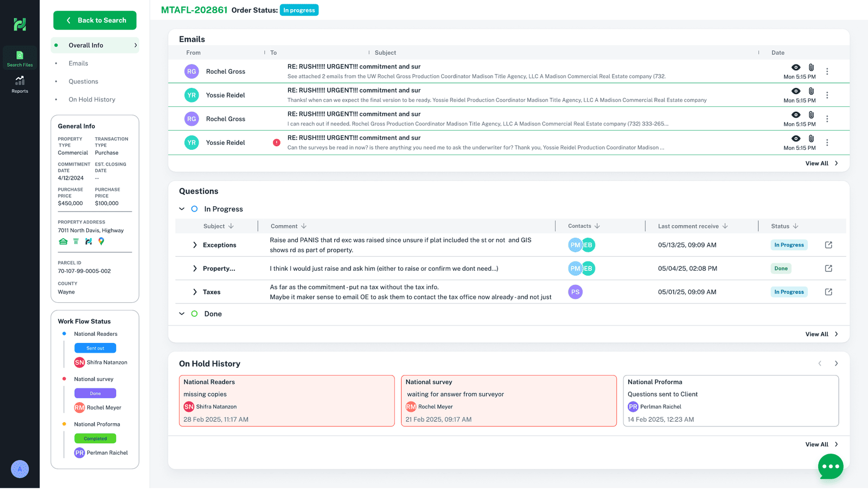View all emails
Viewport: 868px width, 490px height.
822,163
